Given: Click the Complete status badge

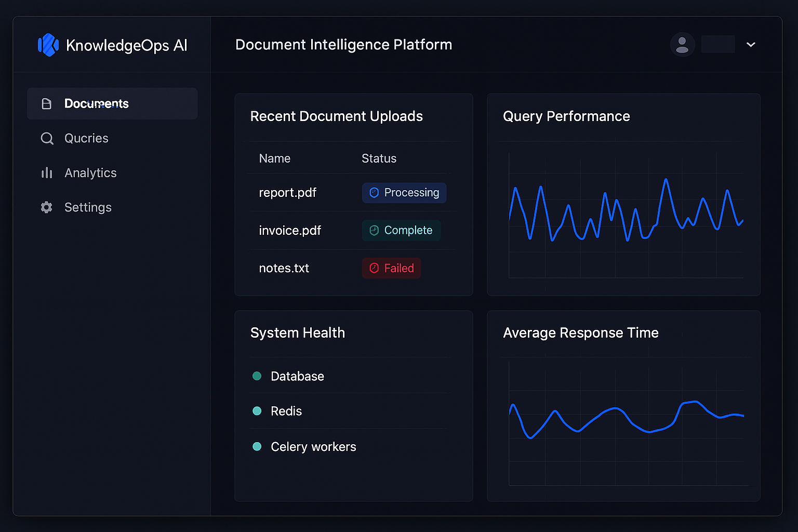Looking at the screenshot, I should [x=401, y=231].
